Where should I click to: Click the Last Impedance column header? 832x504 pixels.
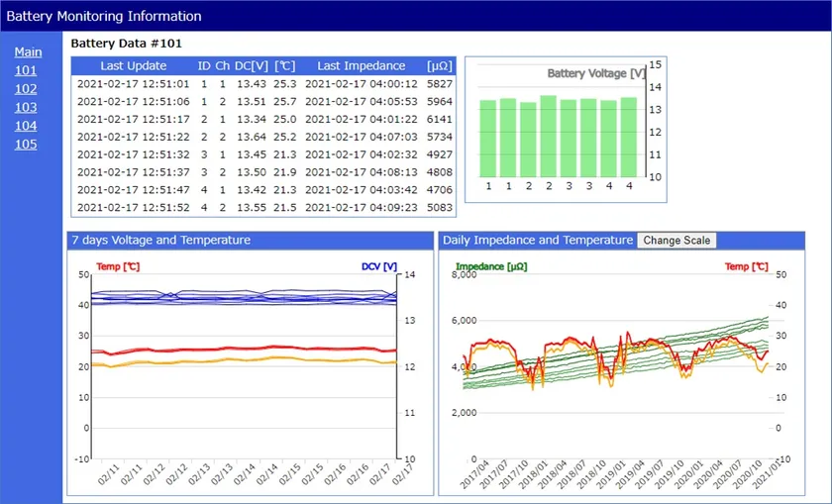[x=361, y=65]
